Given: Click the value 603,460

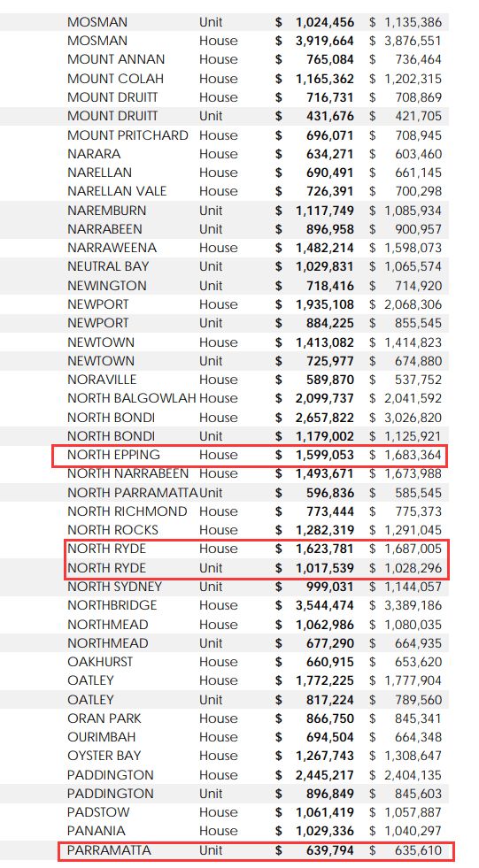Looking at the screenshot, I should pyautogui.click(x=419, y=155).
